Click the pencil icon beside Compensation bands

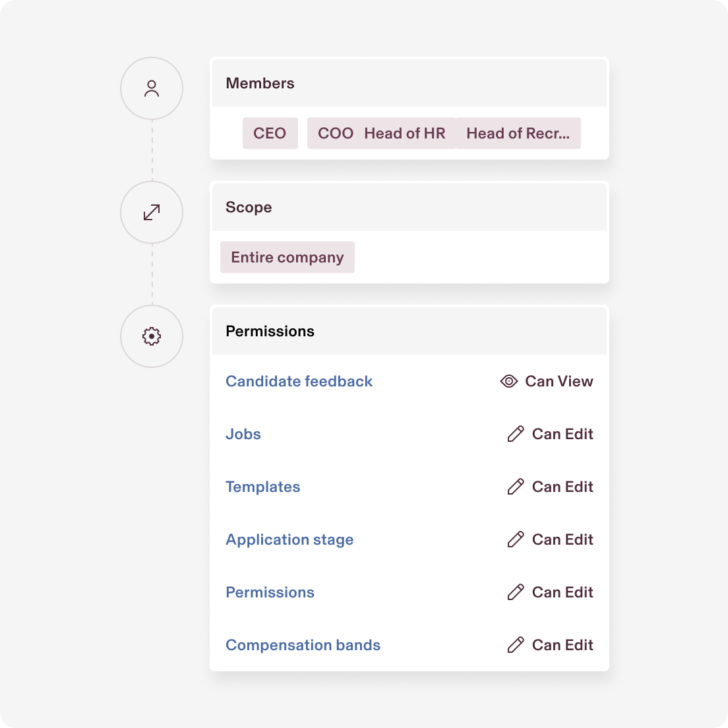515,645
